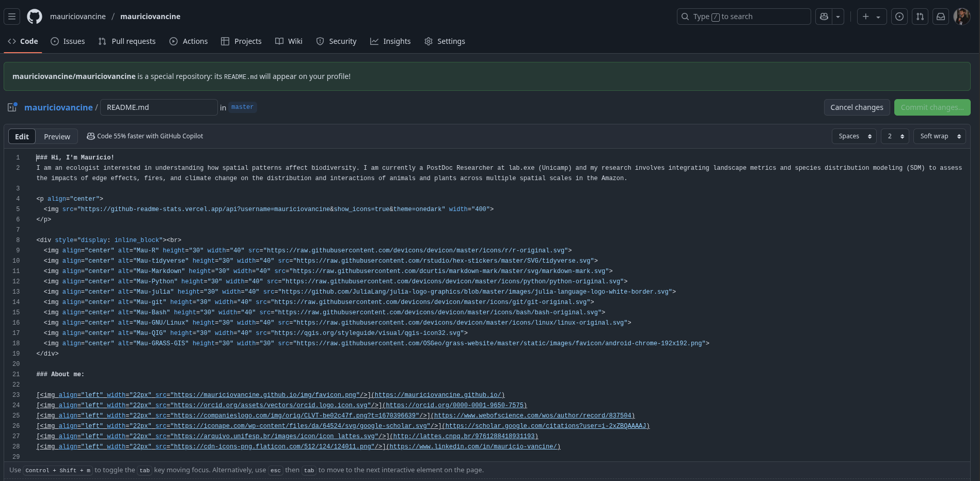Open the Spaces indent mode dropdown
The height and width of the screenshot is (481, 980).
854,136
